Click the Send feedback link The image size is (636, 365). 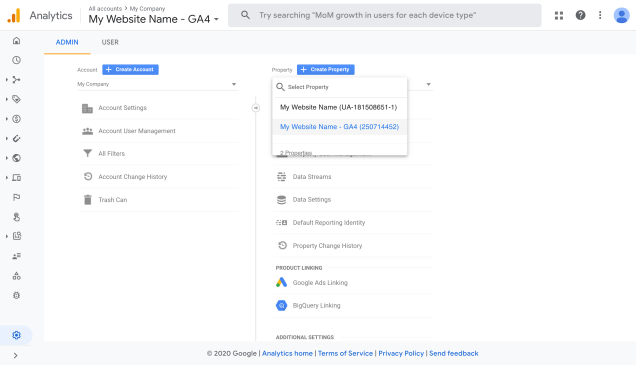[454, 354]
